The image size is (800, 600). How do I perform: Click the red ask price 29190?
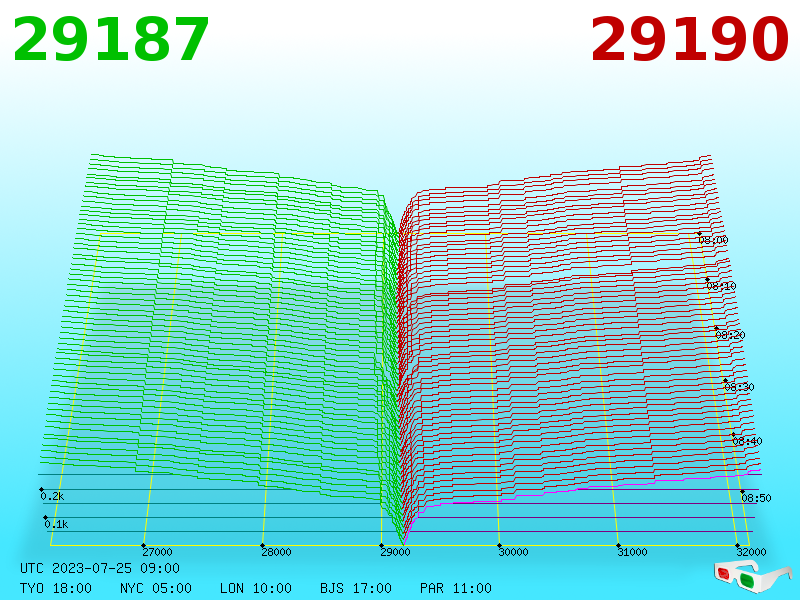pyautogui.click(x=689, y=39)
